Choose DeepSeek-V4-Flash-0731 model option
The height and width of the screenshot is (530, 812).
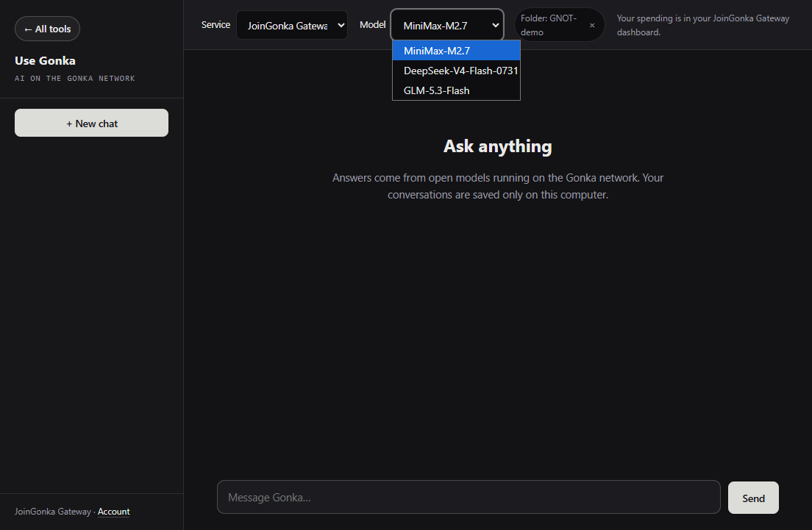tap(456, 71)
